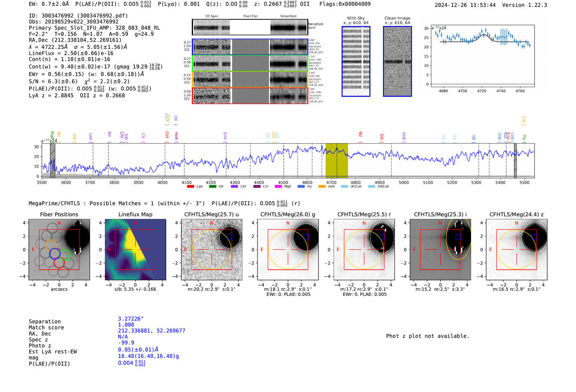Click the OII green legend swatch
The width and height of the screenshot is (576, 392).
click(212, 186)
